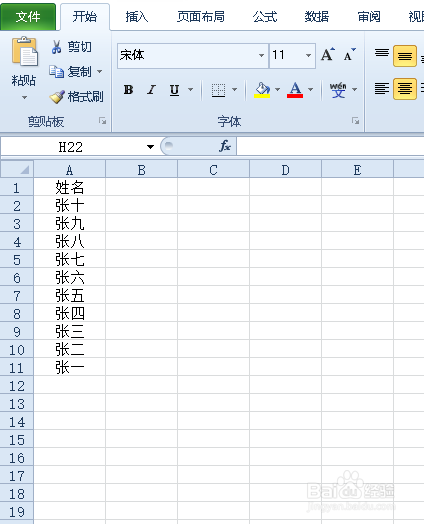Click the 格式刷 format painter label
Screen dimensions: 424x524
pos(86,97)
